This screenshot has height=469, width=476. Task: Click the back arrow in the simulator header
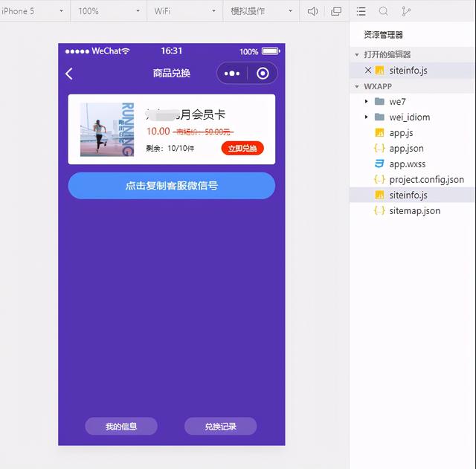[x=69, y=74]
